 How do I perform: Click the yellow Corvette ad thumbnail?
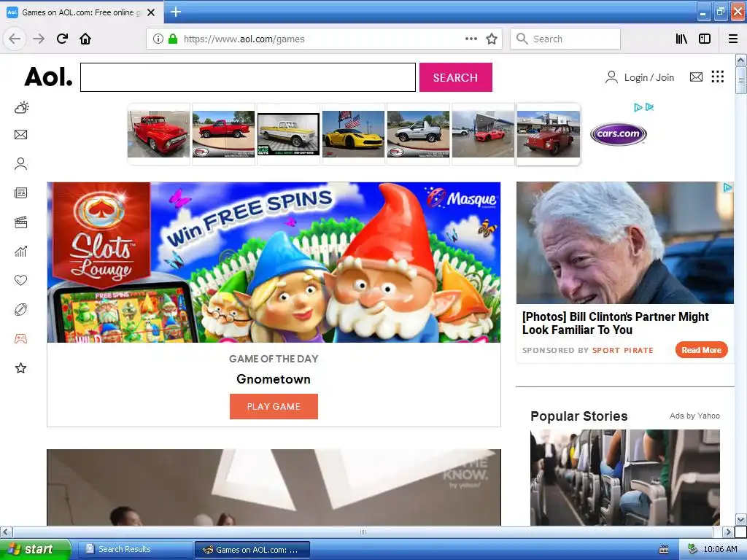[353, 134]
